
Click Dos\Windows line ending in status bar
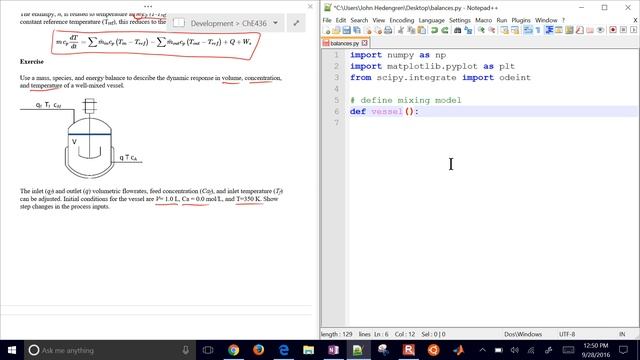point(523,334)
